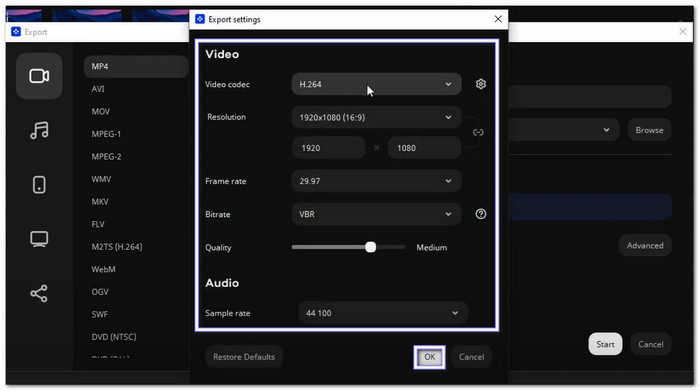The height and width of the screenshot is (391, 700).
Task: Open video codec gear settings
Action: 481,84
